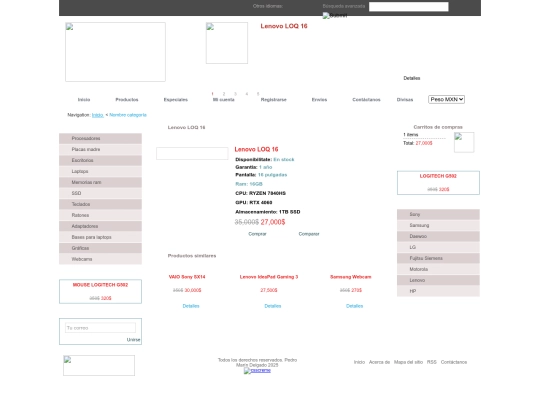Select the Placas madre category

pyautogui.click(x=100, y=149)
